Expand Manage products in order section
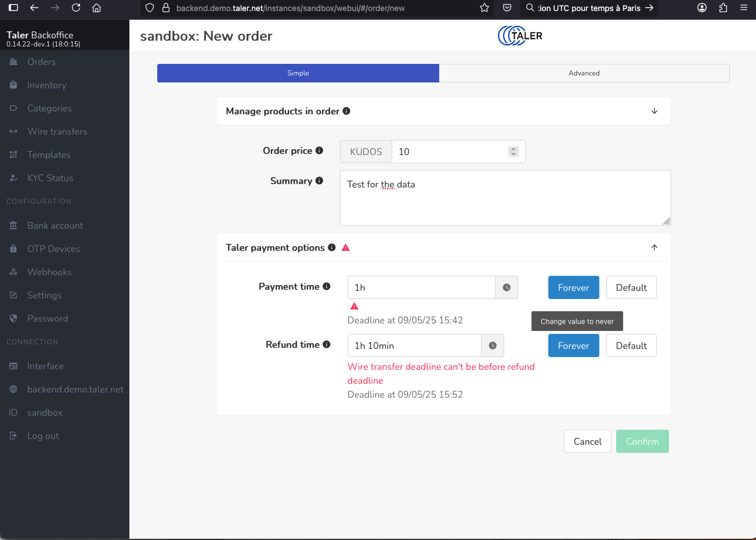The image size is (756, 540). (654, 111)
